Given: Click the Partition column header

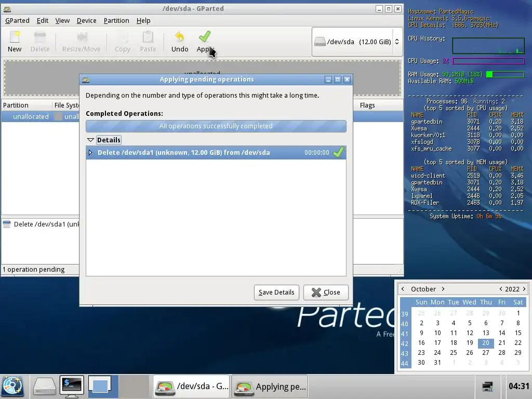Looking at the screenshot, I should [x=26, y=105].
